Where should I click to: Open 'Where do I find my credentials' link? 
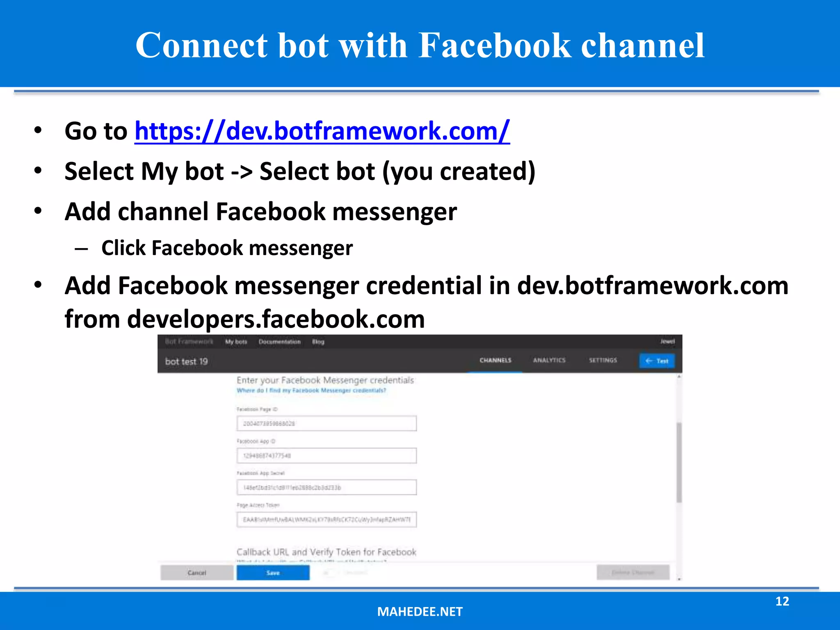click(x=311, y=390)
